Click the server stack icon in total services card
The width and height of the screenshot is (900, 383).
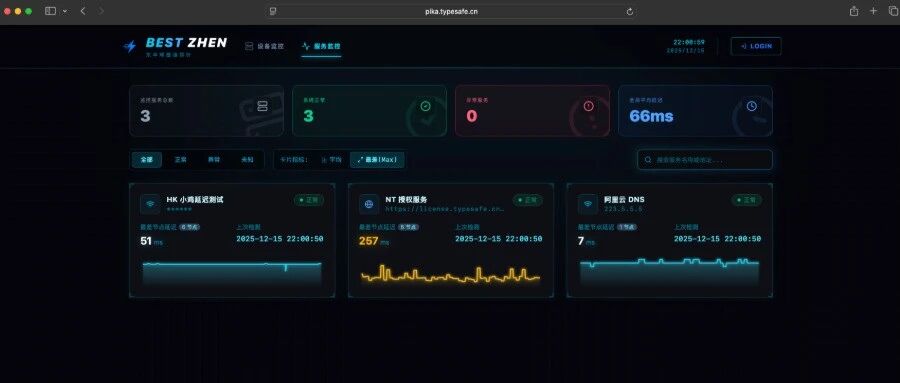coord(262,106)
